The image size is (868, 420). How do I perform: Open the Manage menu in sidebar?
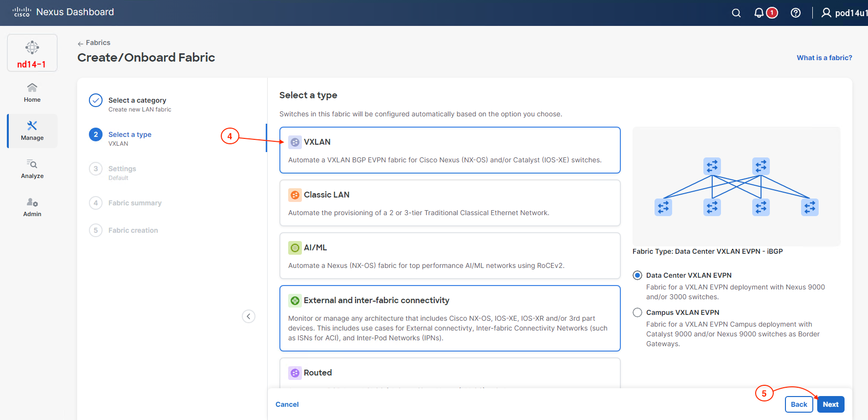point(32,131)
